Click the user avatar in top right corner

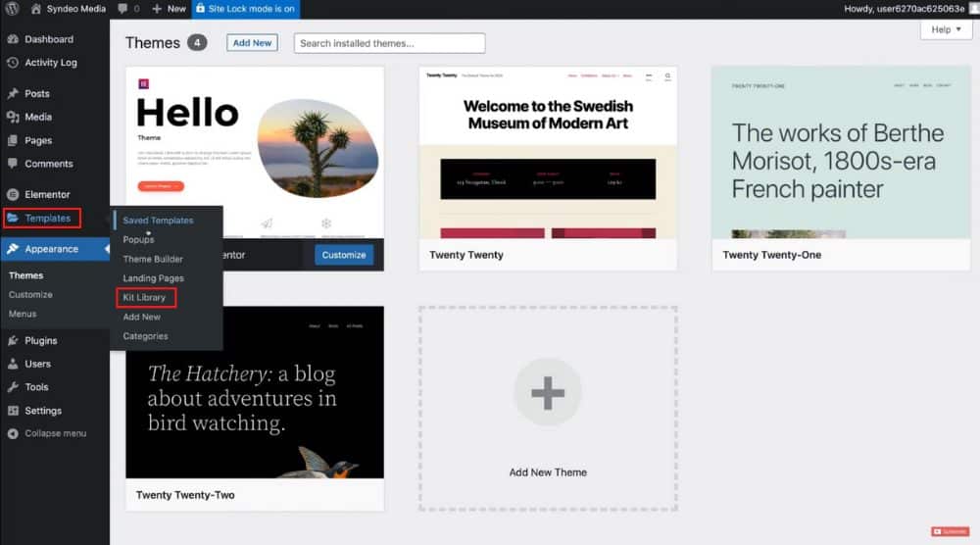point(974,8)
